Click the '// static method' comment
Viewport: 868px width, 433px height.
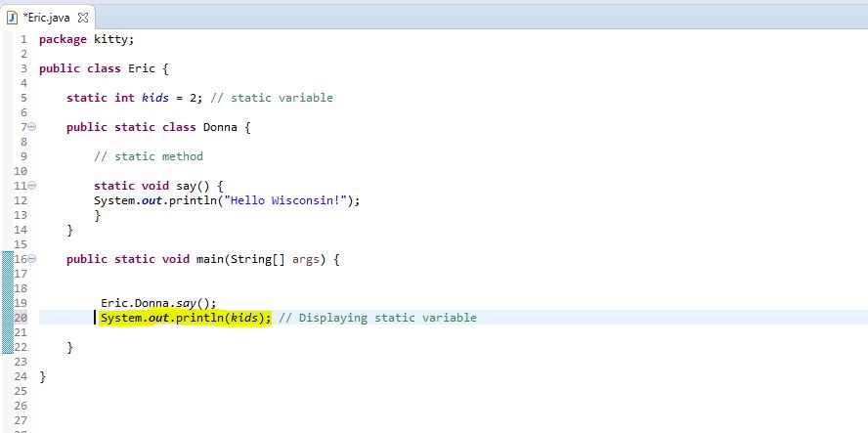point(149,156)
